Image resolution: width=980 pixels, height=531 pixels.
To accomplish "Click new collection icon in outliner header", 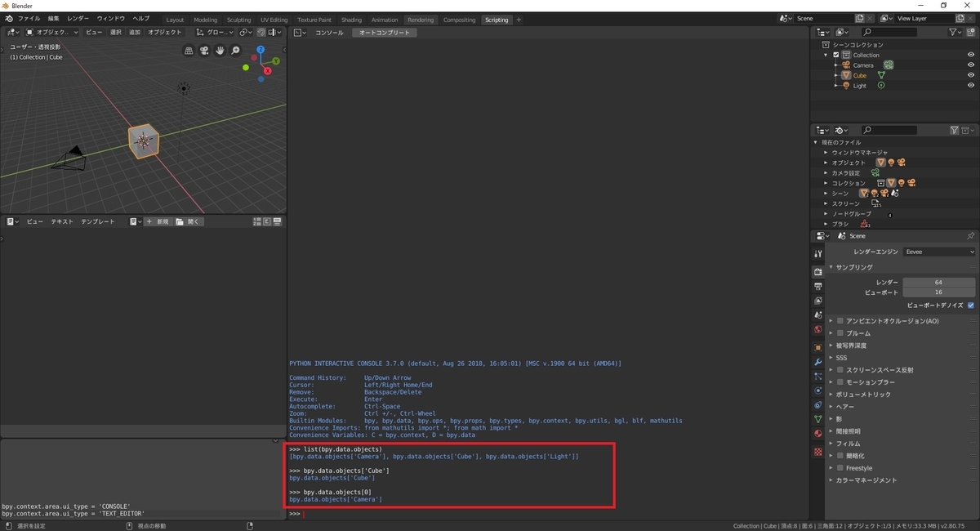I will point(970,32).
